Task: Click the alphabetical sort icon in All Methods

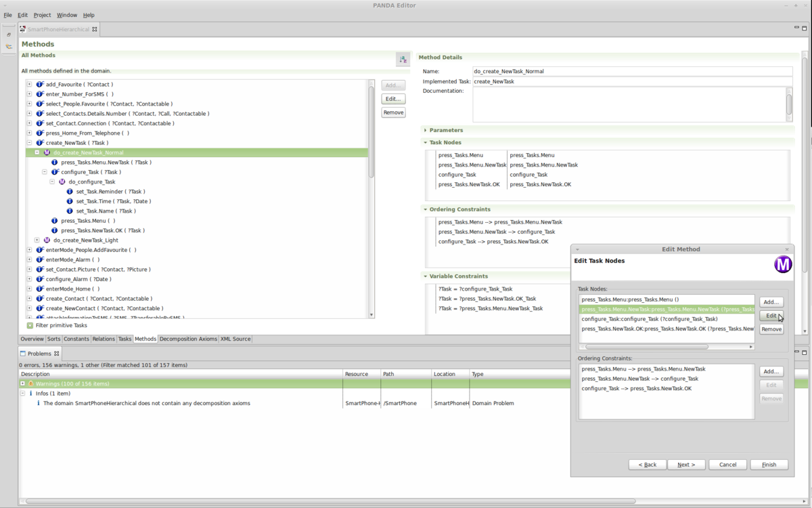Action: point(403,60)
